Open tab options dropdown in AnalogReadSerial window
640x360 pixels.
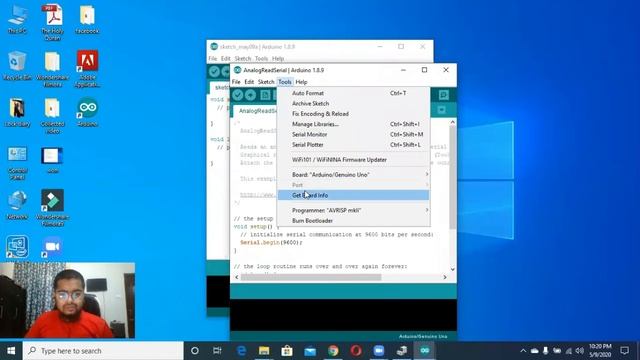pyautogui.click(x=441, y=110)
